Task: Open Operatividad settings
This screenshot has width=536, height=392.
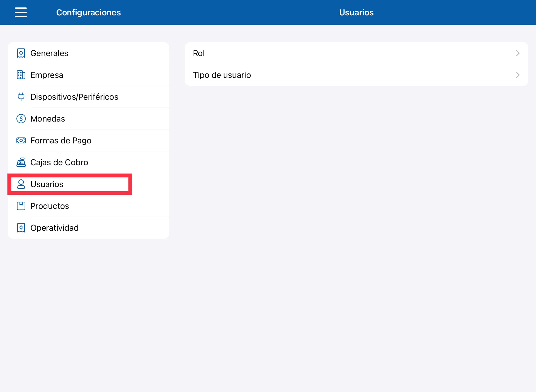Action: (x=88, y=228)
